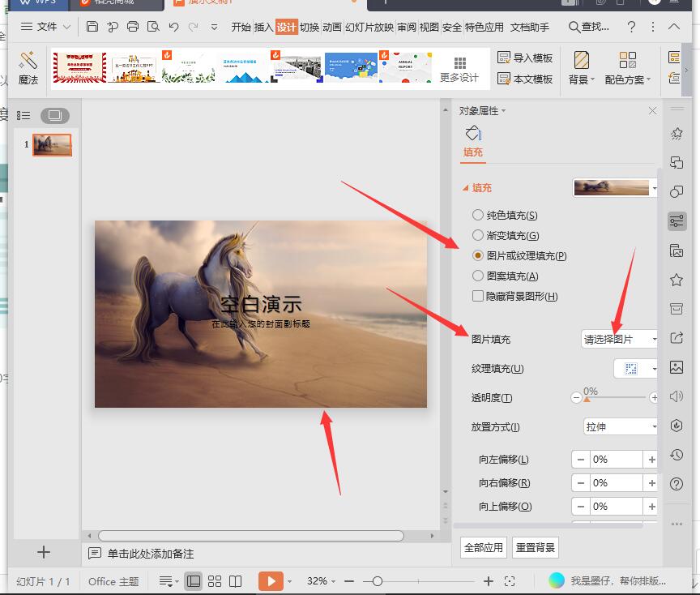
Task: Click the share export icon in right sidebar
Action: 677,338
